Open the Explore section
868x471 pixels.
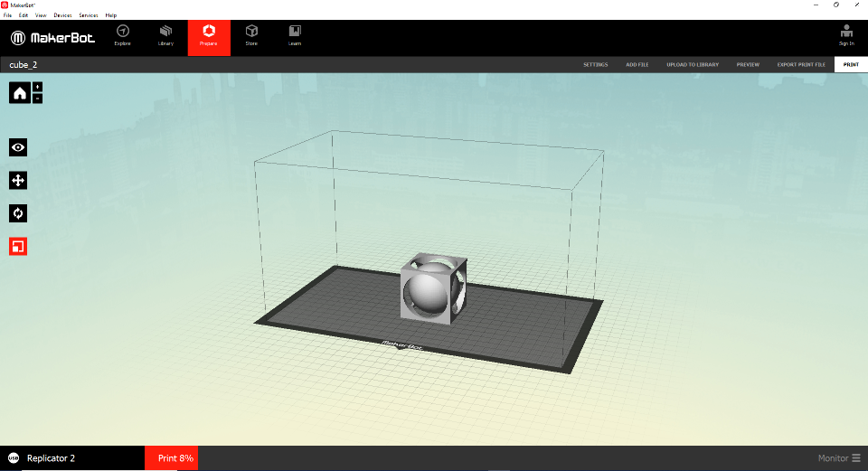[x=122, y=36]
